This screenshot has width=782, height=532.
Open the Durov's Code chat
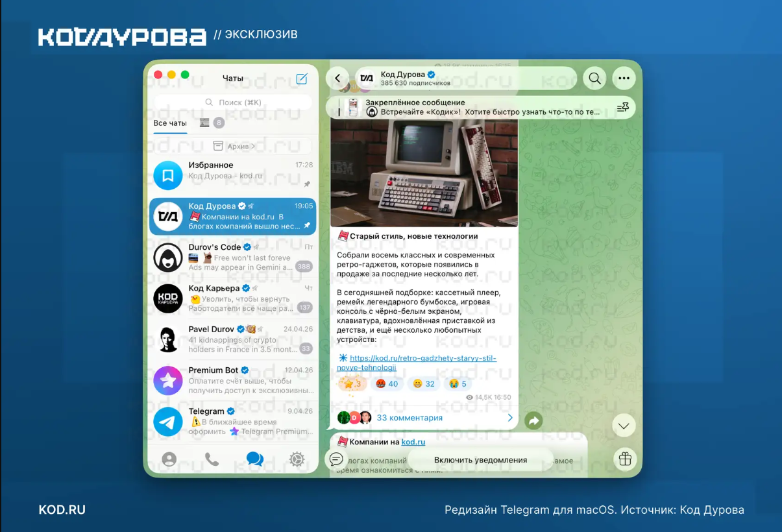[x=233, y=257]
